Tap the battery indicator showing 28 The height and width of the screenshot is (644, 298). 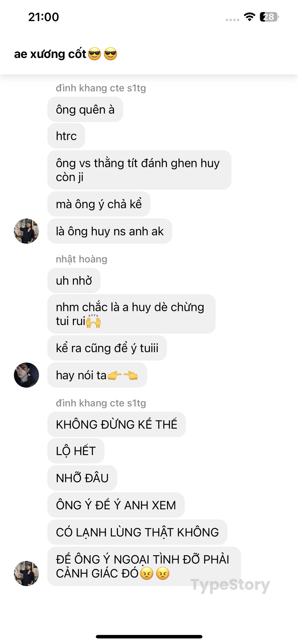coord(269,17)
